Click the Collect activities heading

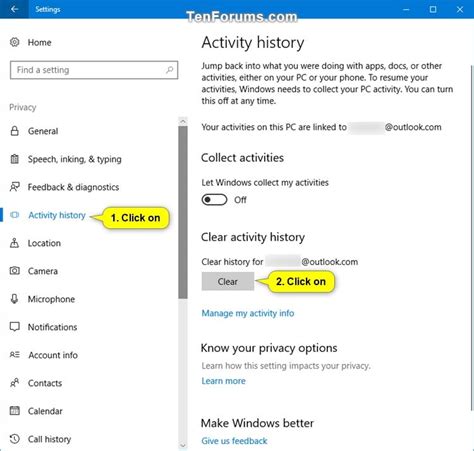click(x=242, y=158)
